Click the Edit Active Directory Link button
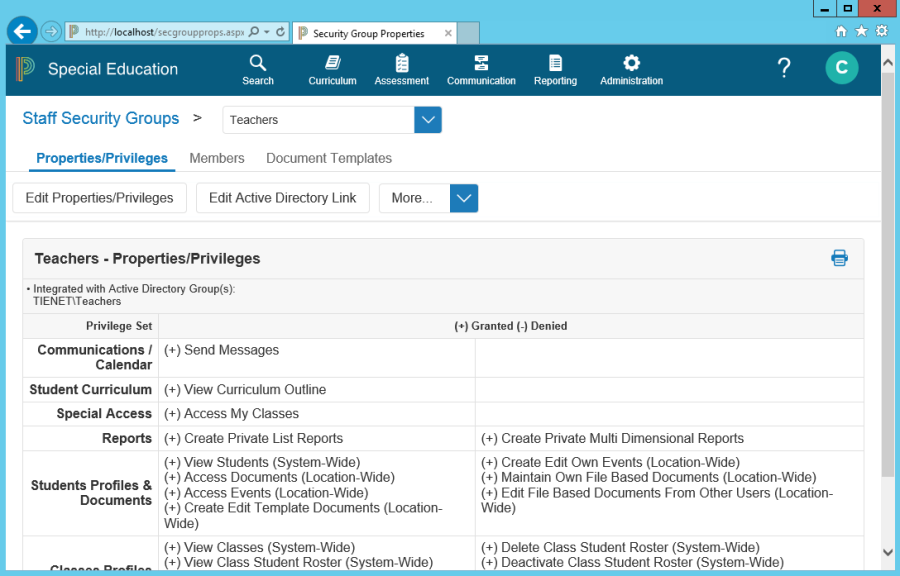The height and width of the screenshot is (576, 900). coord(282,198)
